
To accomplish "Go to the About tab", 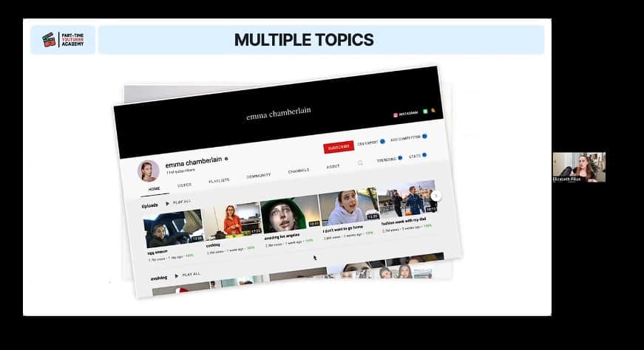I will 333,167.
